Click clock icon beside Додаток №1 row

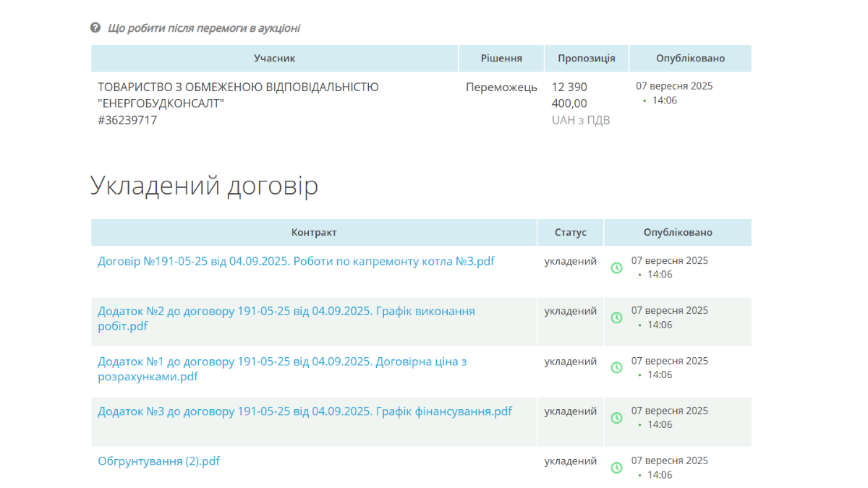click(616, 367)
